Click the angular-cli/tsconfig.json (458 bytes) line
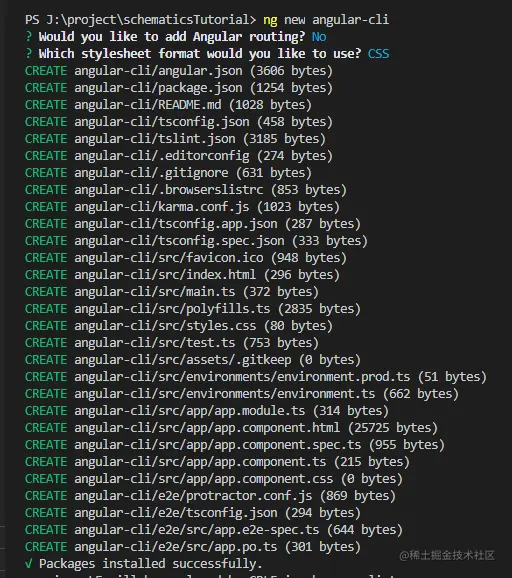Image resolution: width=512 pixels, height=578 pixels. 179,122
